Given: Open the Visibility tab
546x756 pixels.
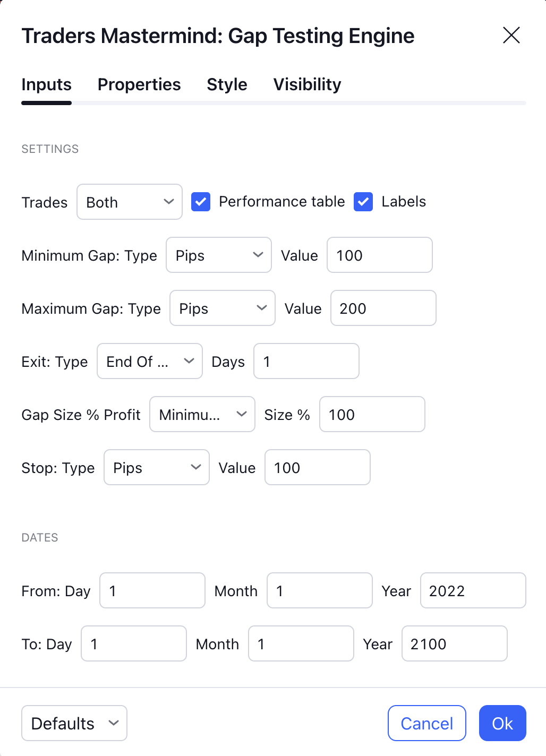Looking at the screenshot, I should click(x=307, y=84).
